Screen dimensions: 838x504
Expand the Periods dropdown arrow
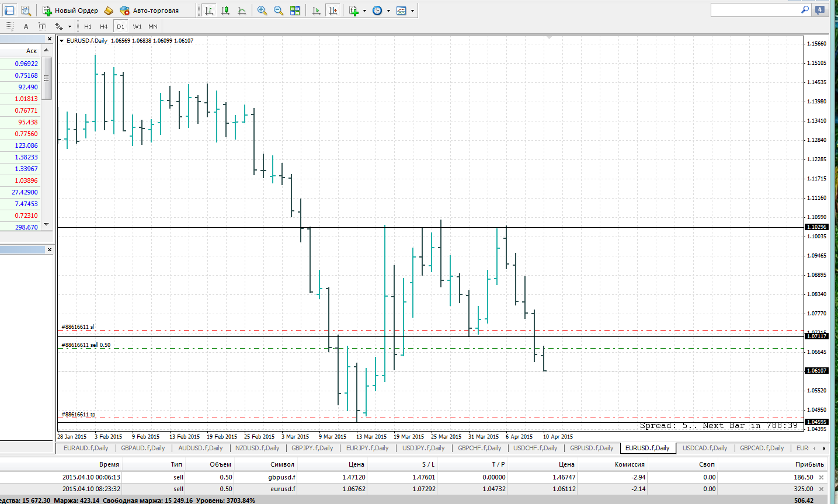388,11
